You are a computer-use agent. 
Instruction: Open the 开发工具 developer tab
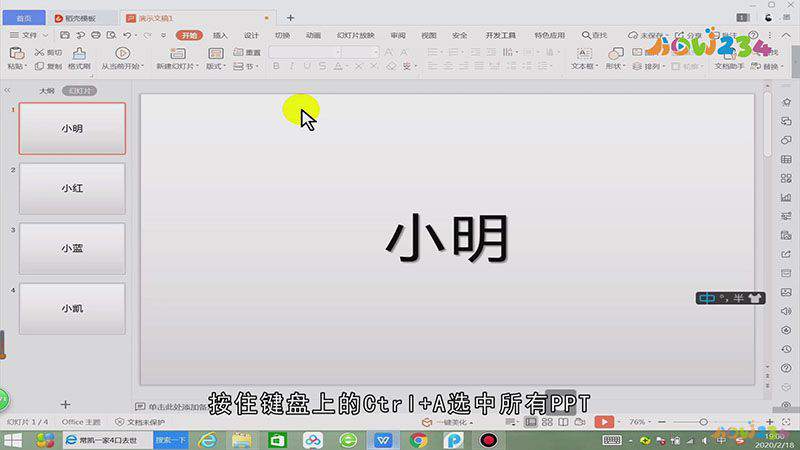coord(500,35)
